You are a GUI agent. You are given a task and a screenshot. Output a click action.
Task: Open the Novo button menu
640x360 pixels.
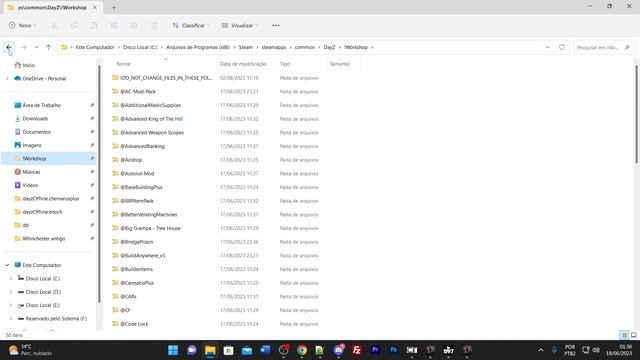pyautogui.click(x=23, y=25)
